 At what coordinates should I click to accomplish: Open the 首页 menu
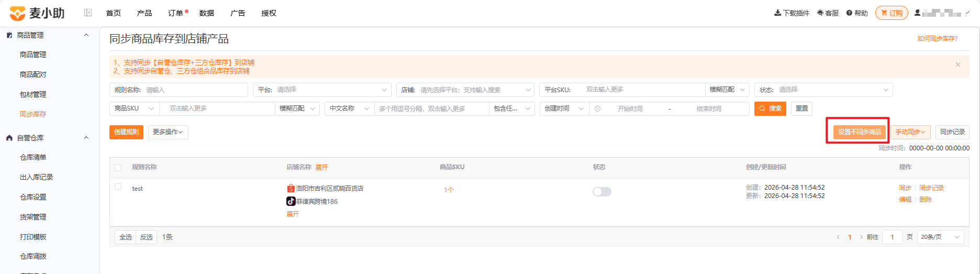pyautogui.click(x=113, y=13)
